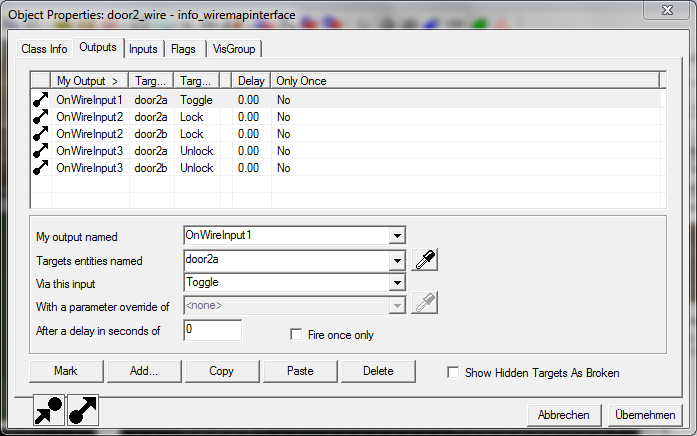
Task: Toggle Show Hidden Targets As Broken
Action: 453,372
